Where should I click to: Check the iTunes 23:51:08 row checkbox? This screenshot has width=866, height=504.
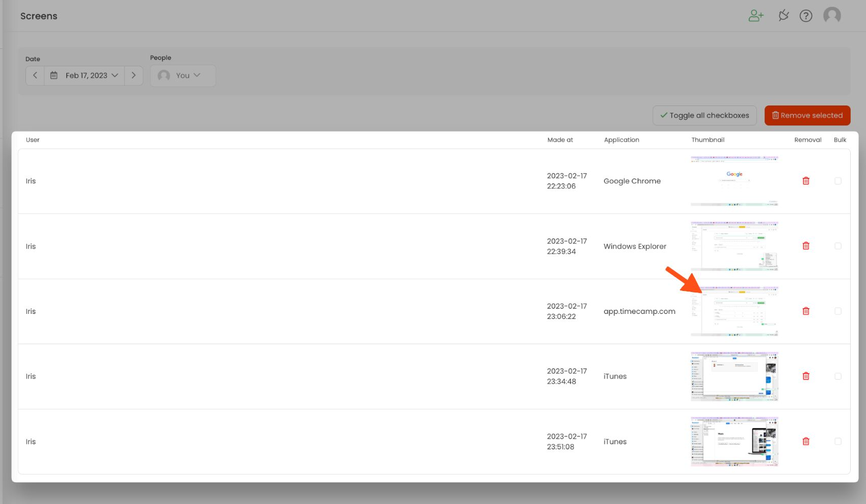click(x=838, y=441)
